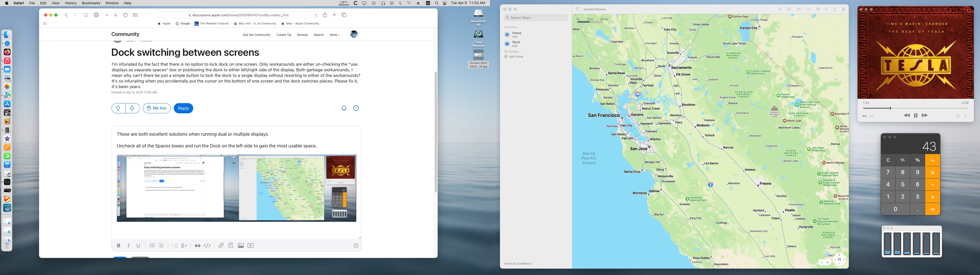Insert a block quote in reply
980x275 pixels.
198,246
